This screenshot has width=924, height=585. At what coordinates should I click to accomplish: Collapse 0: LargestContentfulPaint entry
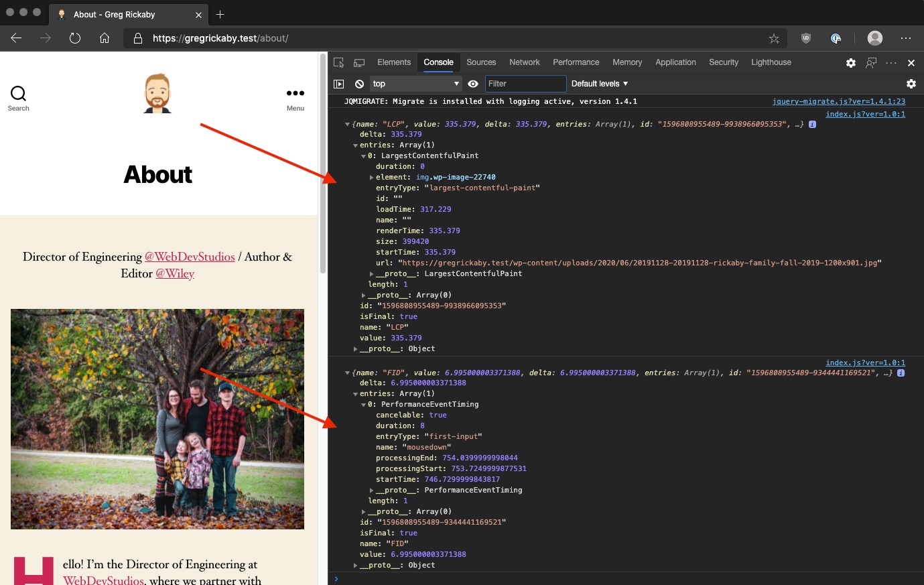tap(363, 156)
